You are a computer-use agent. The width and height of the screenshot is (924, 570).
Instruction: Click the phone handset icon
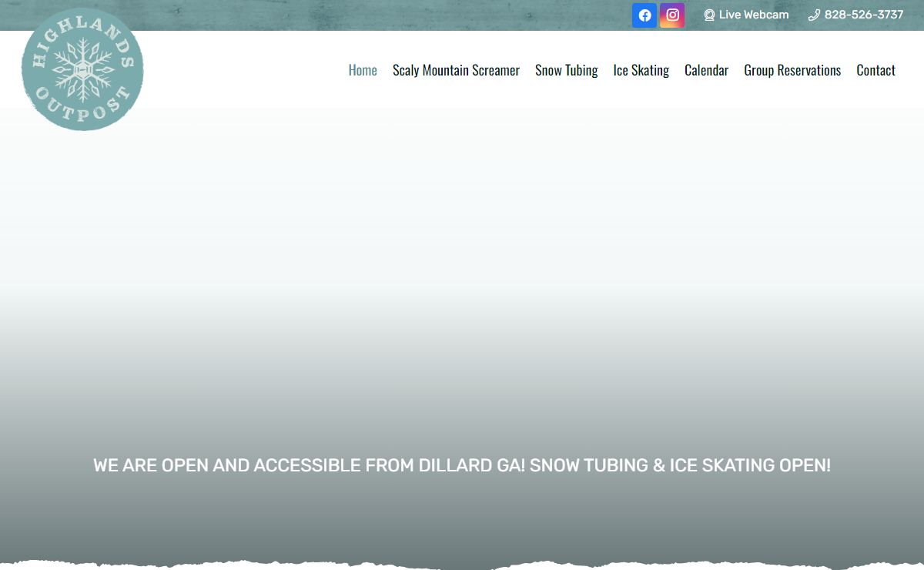tap(814, 15)
